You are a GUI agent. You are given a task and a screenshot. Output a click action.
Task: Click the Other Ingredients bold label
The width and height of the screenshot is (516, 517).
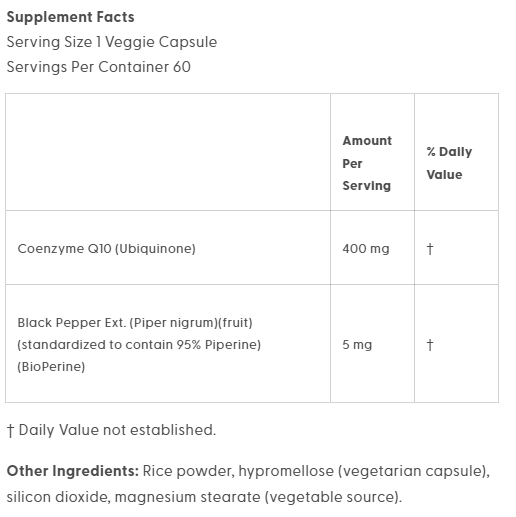[73, 471]
